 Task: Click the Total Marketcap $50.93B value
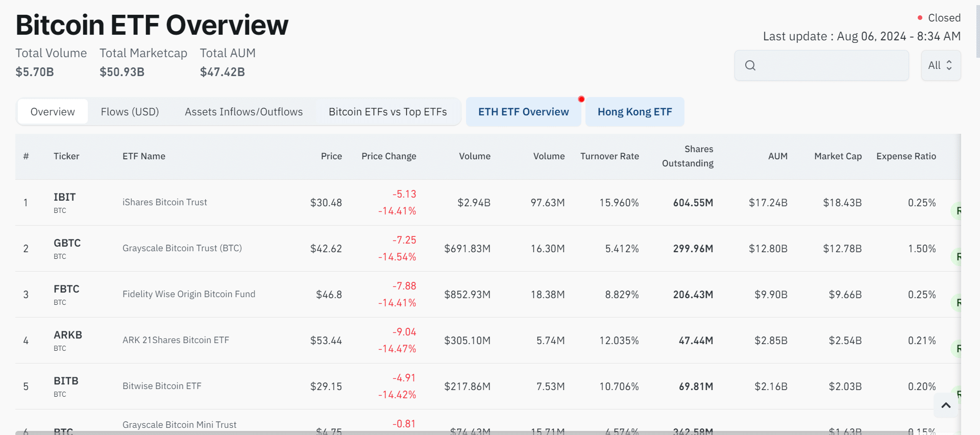click(x=122, y=72)
